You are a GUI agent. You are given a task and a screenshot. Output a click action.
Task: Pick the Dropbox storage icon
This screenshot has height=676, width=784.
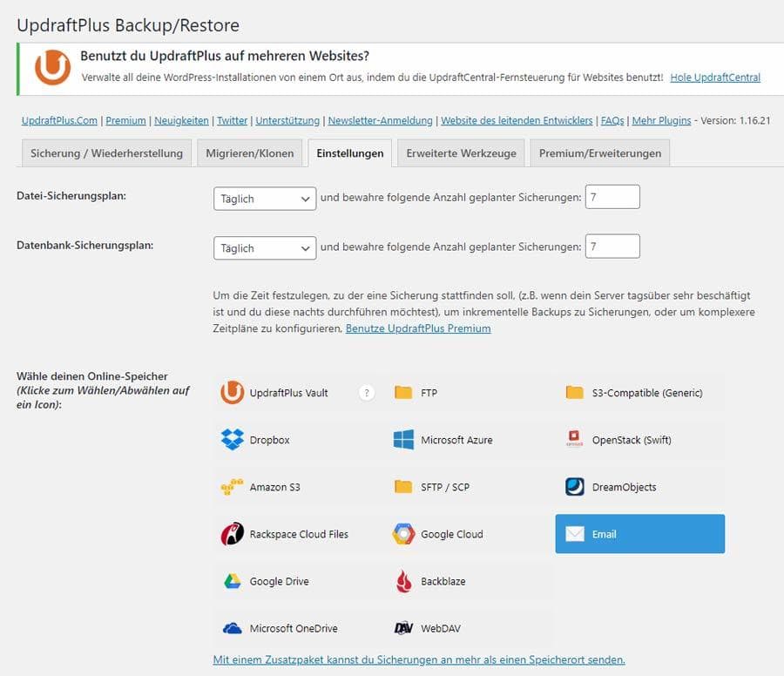[x=232, y=440]
